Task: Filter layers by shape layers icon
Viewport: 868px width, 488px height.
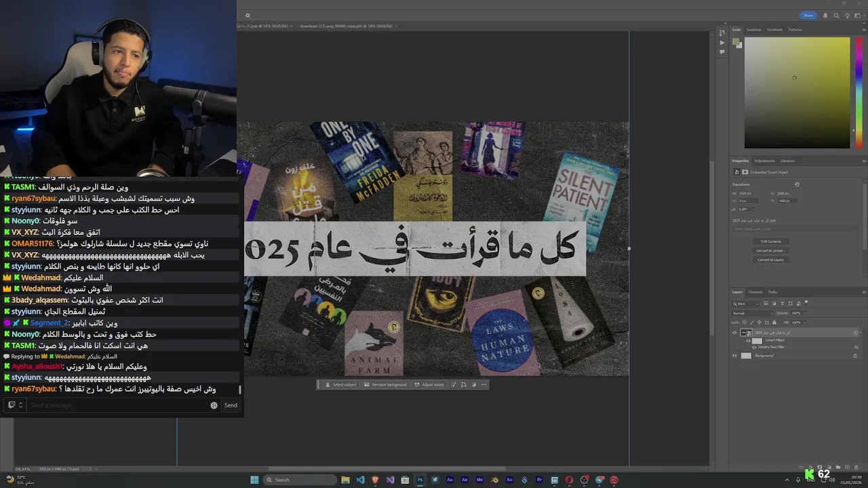Action: tap(791, 303)
